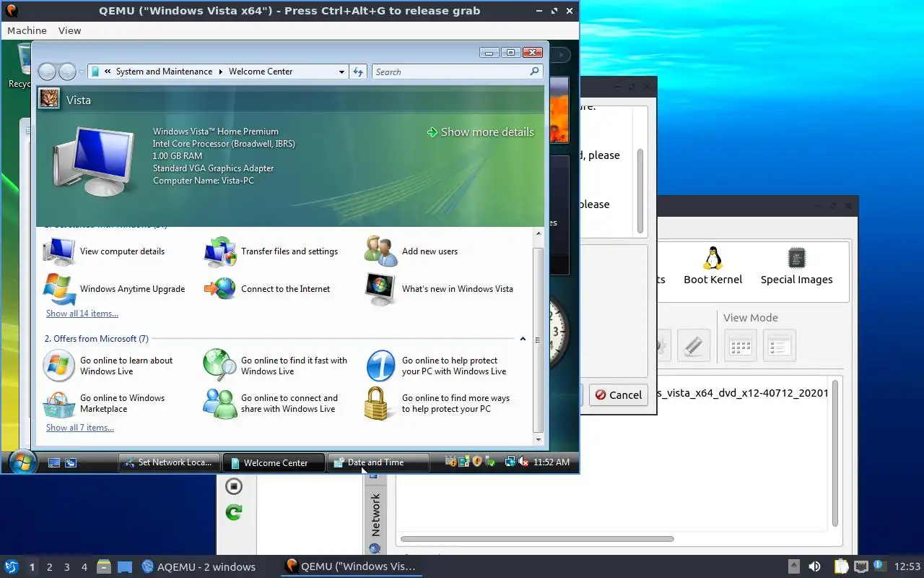Click the eraser icon in AQEMU toolbar

694,345
